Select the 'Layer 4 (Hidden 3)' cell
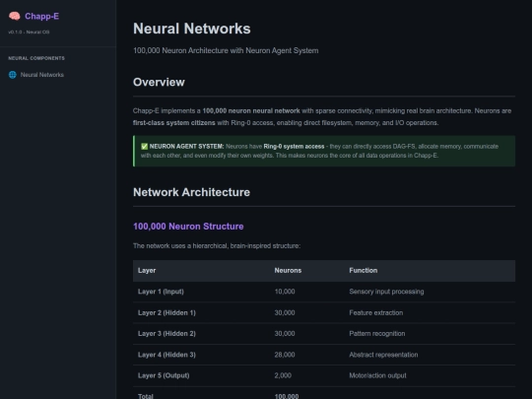Screen dimensions: 532x399 pyautogui.click(x=166, y=355)
